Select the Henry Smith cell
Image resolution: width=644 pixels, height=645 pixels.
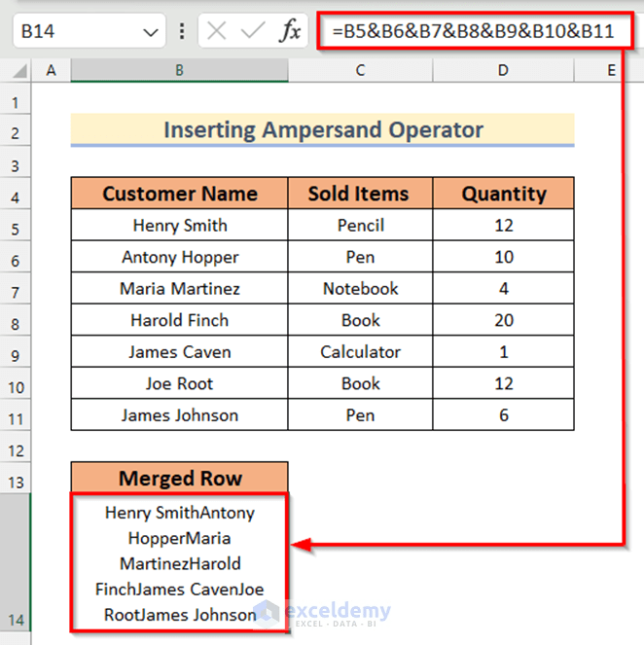coord(180,225)
